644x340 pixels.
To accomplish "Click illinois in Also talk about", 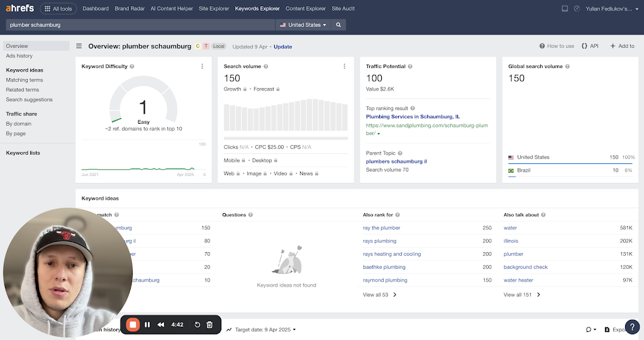I will (511, 241).
